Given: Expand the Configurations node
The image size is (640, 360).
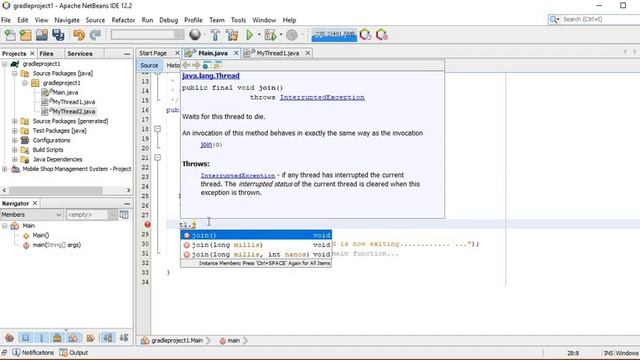Looking at the screenshot, I should pyautogui.click(x=14, y=140).
